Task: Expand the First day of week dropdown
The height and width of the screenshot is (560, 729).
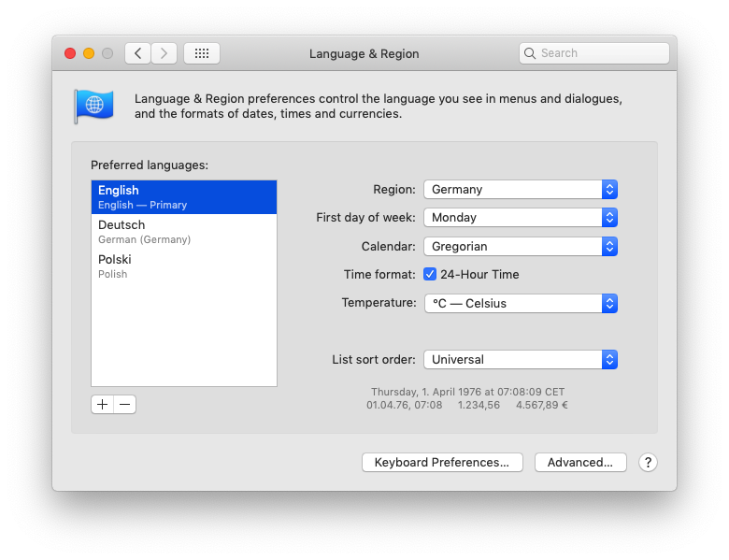Action: click(x=520, y=217)
